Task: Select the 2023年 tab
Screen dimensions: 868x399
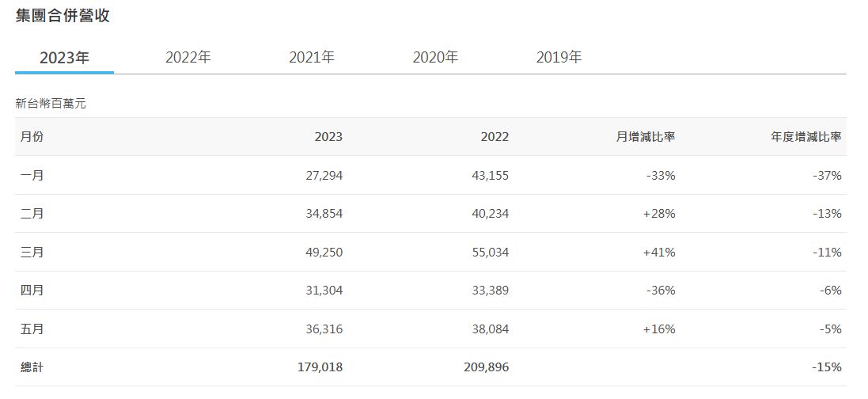Action: click(64, 58)
